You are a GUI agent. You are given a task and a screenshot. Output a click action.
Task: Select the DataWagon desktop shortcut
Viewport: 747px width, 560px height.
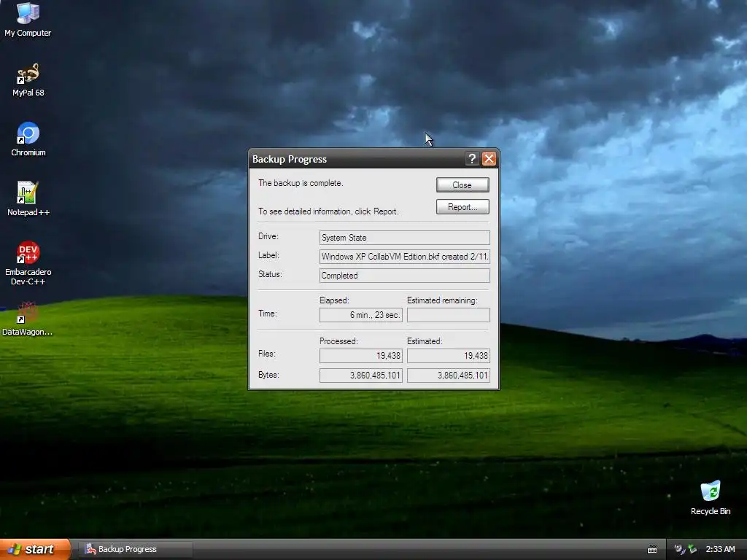coord(27,319)
